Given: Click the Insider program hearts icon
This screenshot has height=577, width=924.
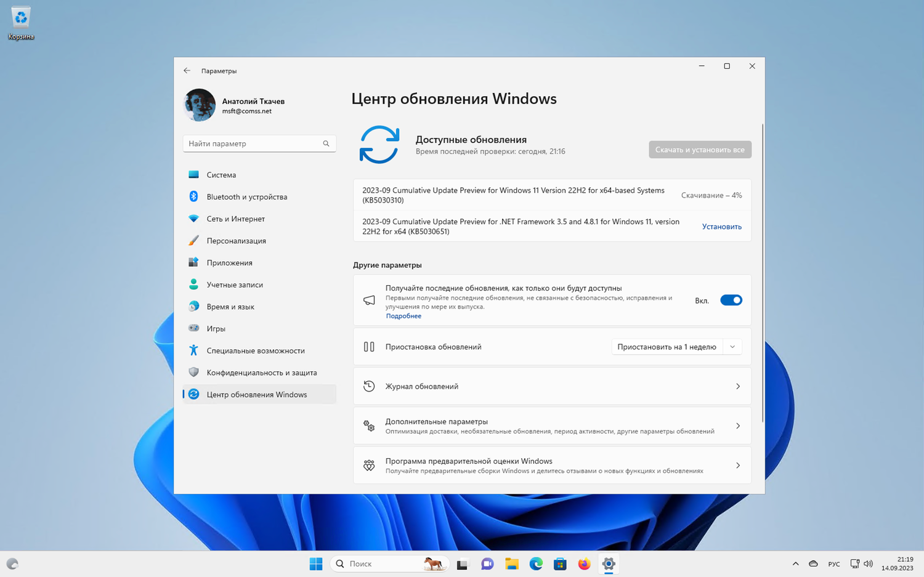Looking at the screenshot, I should pos(369,466).
